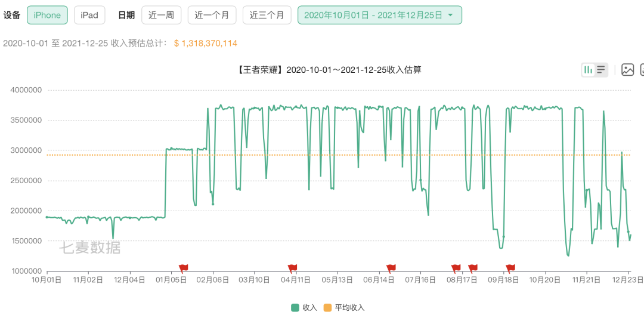Click the 11月21日 x-axis label

587,280
